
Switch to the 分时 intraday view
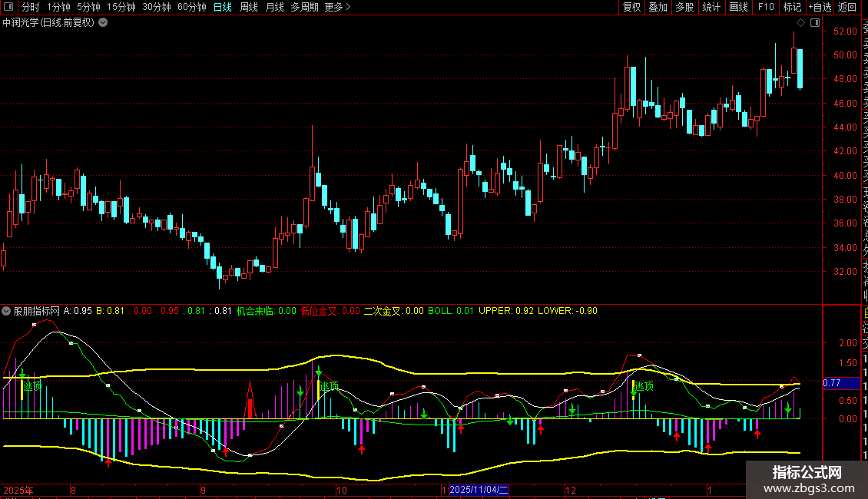coord(31,7)
